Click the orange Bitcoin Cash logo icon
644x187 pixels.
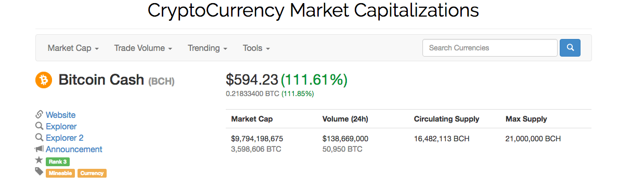44,80
